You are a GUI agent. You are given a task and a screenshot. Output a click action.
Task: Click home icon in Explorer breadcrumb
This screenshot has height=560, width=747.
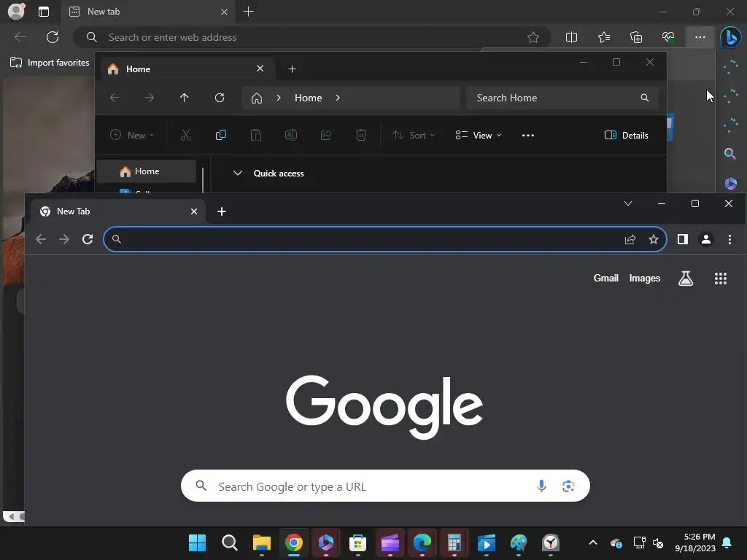click(x=257, y=98)
